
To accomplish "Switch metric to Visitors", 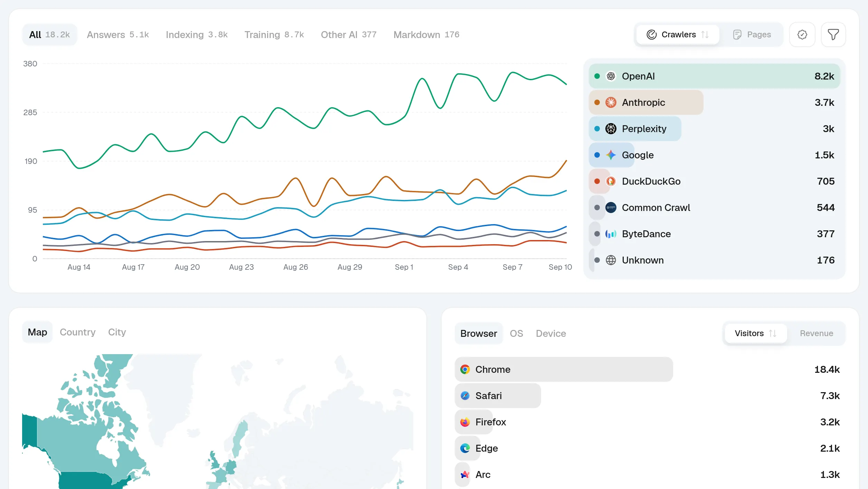I will click(755, 333).
